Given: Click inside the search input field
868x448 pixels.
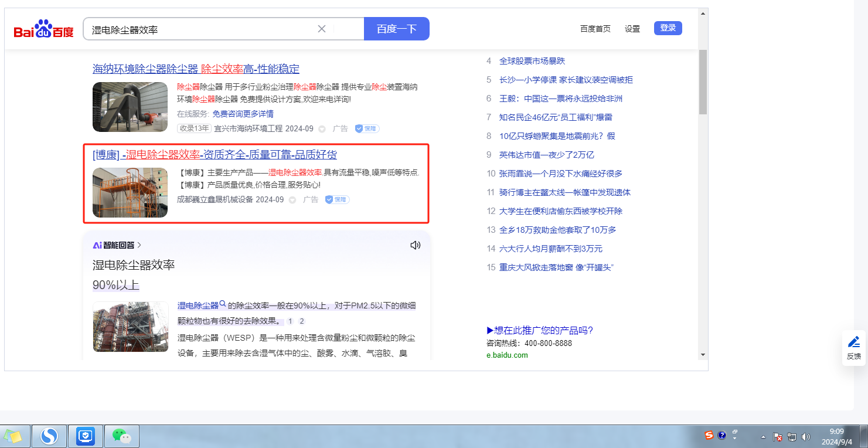Looking at the screenshot, I should (199, 29).
